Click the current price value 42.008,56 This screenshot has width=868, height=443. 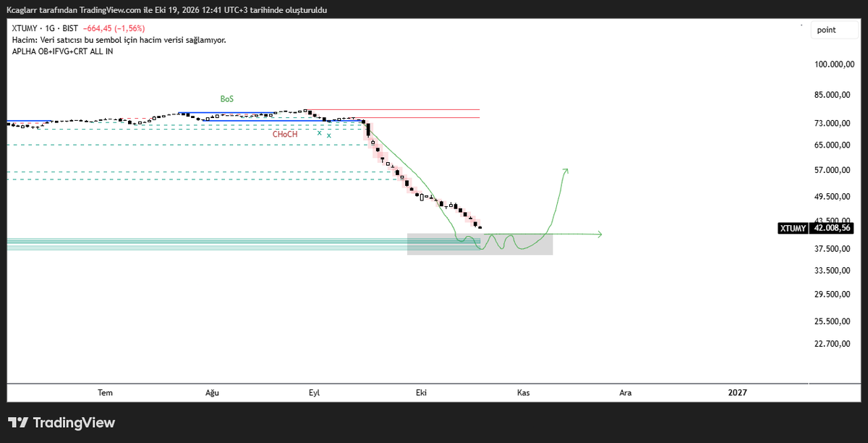coord(832,228)
